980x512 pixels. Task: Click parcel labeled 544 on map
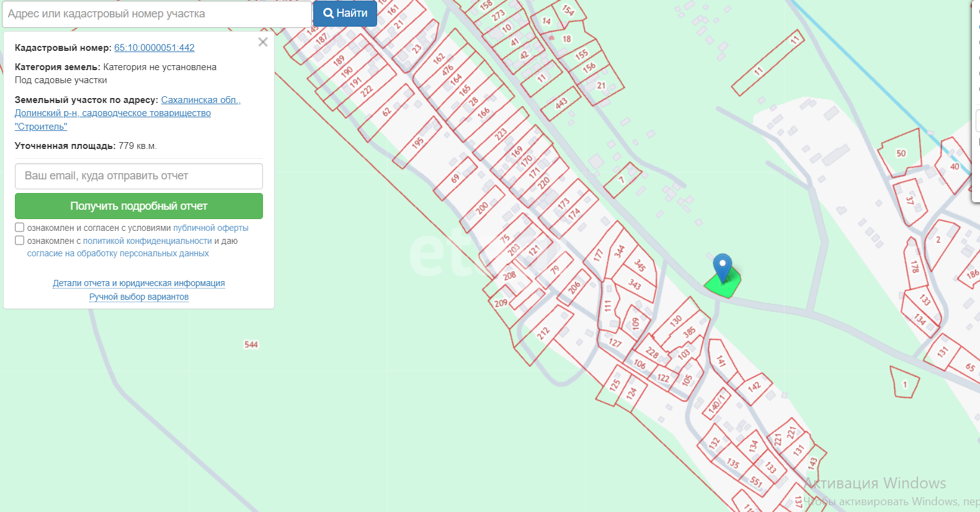(x=251, y=344)
